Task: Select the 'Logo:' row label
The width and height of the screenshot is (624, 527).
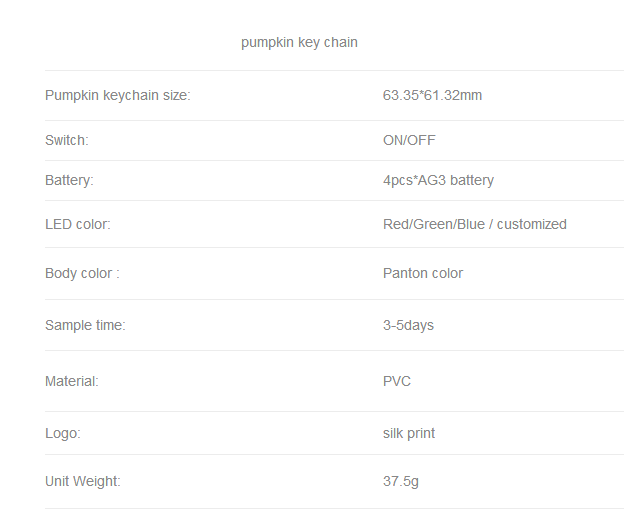Action: [63, 433]
